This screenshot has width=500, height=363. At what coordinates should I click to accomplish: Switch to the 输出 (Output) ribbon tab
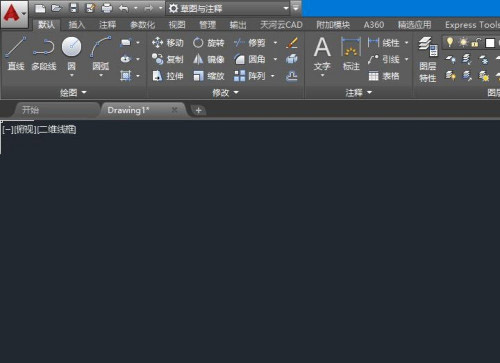tap(238, 25)
